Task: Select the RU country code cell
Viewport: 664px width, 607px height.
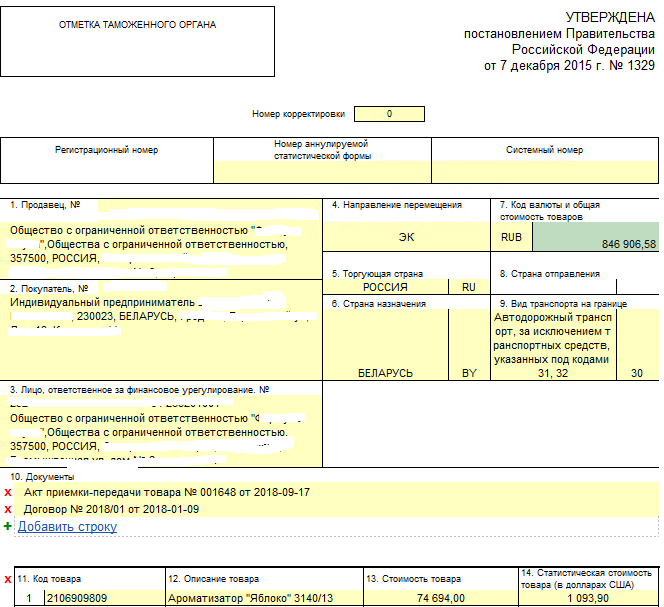Action: pos(469,287)
